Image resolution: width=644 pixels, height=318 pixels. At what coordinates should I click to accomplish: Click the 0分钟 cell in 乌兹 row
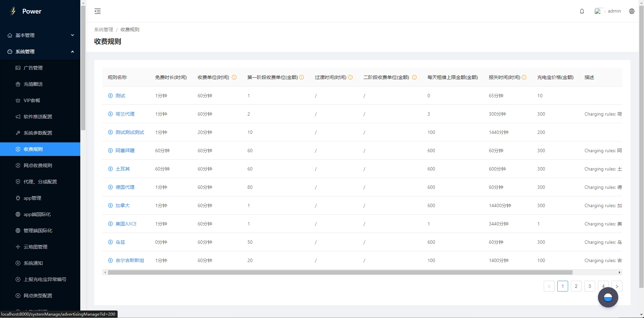coord(161,242)
